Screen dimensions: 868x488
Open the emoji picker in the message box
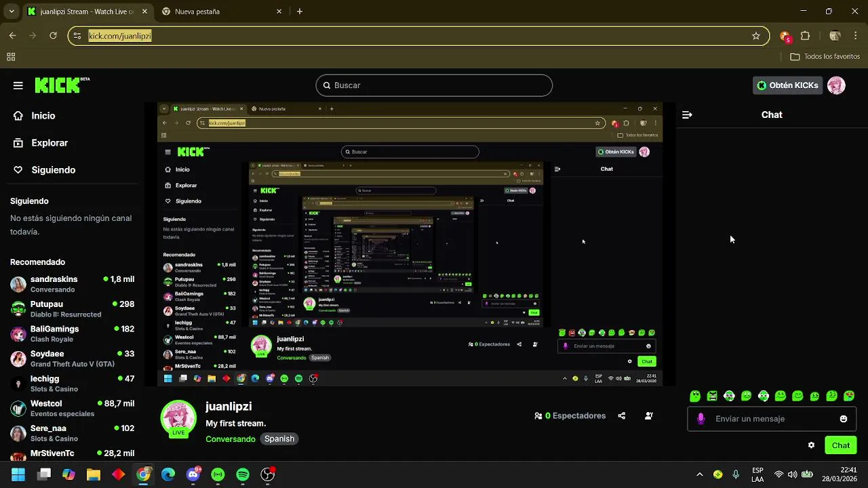[x=844, y=419]
